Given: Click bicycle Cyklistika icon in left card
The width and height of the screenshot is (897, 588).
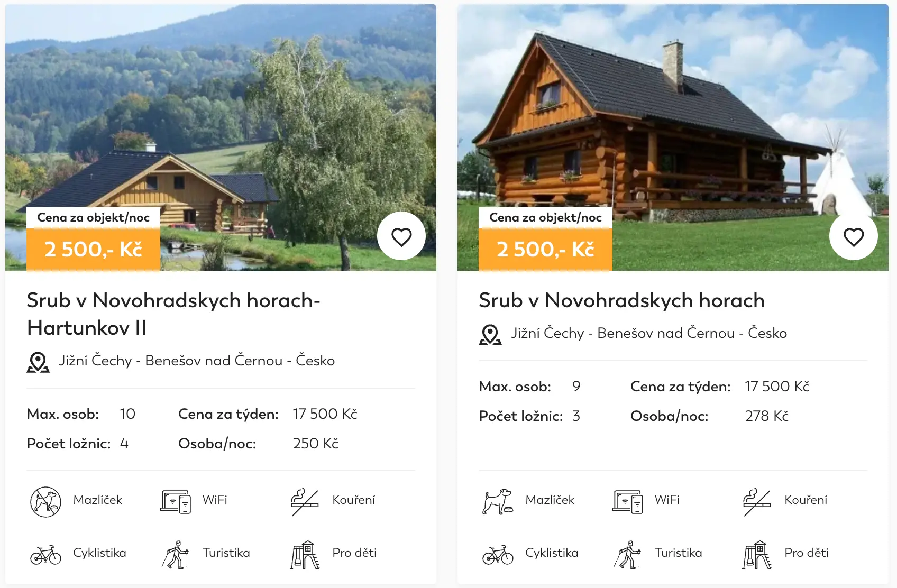Looking at the screenshot, I should point(45,555).
